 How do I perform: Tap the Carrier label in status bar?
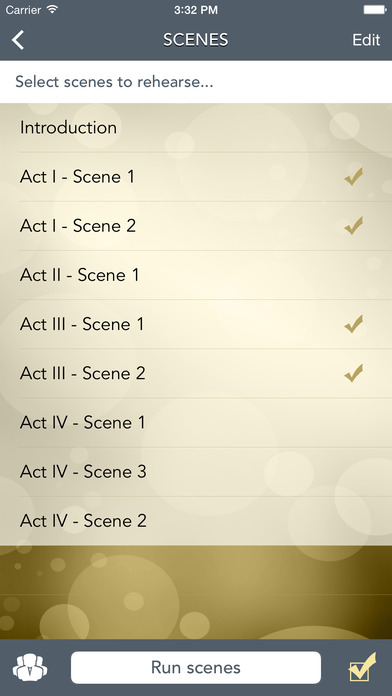pyautogui.click(x=24, y=10)
